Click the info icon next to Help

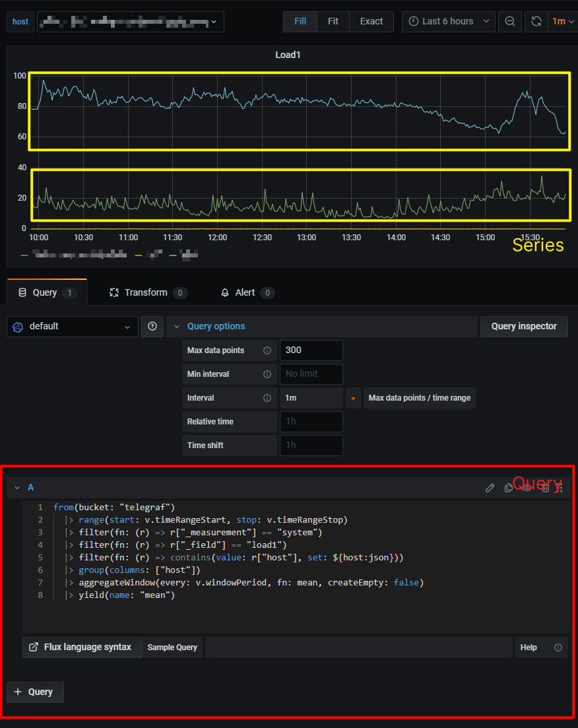558,647
